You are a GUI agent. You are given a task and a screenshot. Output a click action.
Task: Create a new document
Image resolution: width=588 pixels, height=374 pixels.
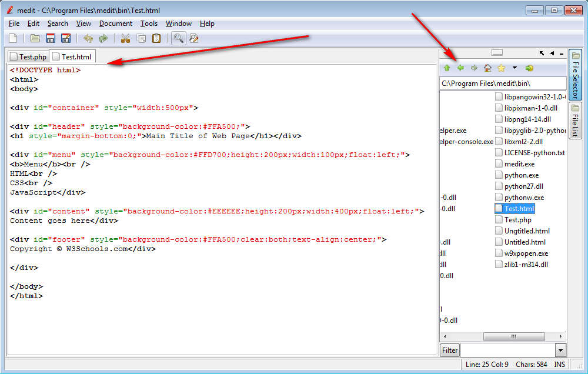(12, 38)
